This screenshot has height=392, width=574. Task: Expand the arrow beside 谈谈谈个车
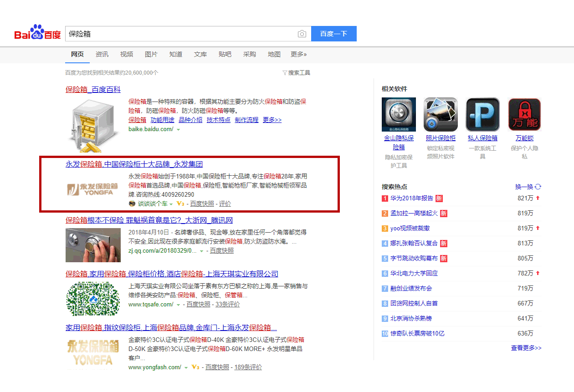tap(171, 204)
